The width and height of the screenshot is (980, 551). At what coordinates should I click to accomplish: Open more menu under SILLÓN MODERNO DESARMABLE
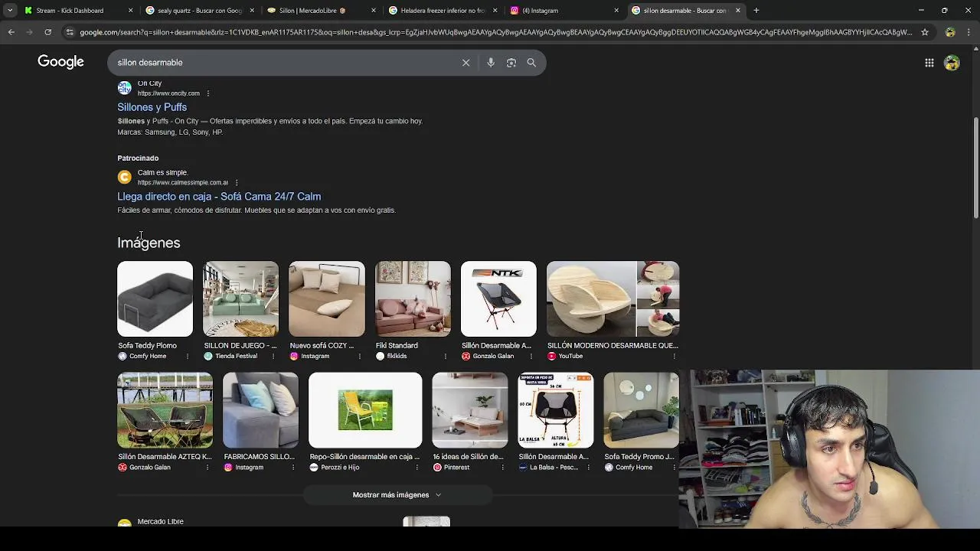point(674,356)
